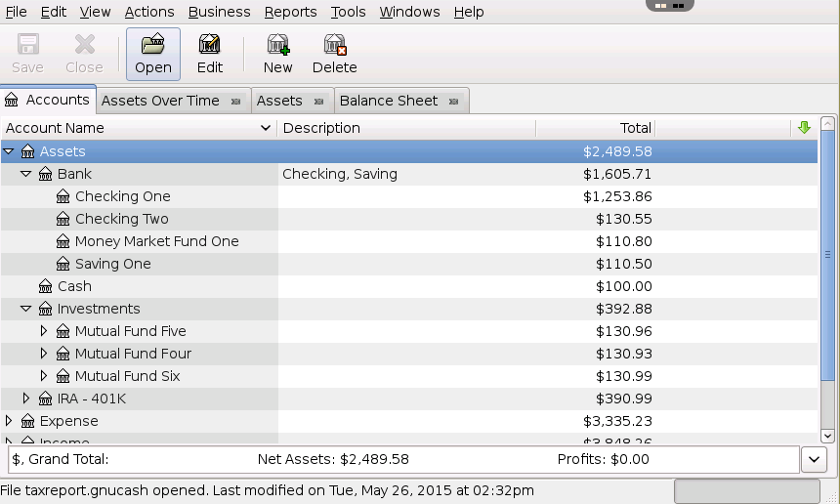Expand the Mutual Fund Five account

pyautogui.click(x=44, y=331)
